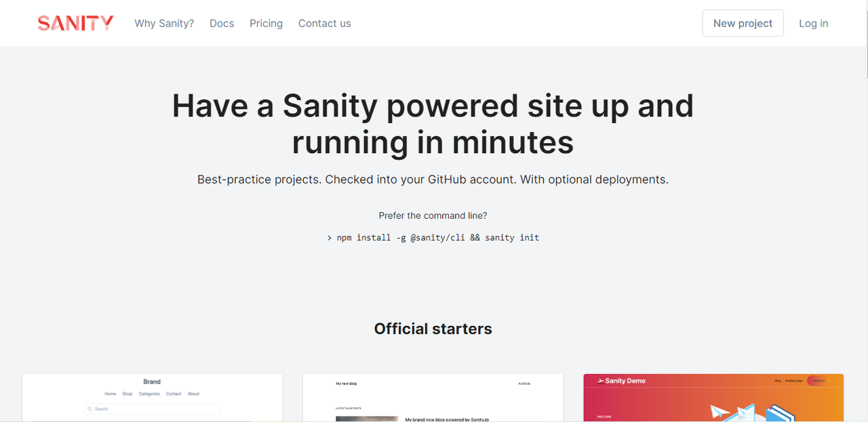The height and width of the screenshot is (422, 868).
Task: Click Blog in the Sanity Demo header
Action: [777, 381]
